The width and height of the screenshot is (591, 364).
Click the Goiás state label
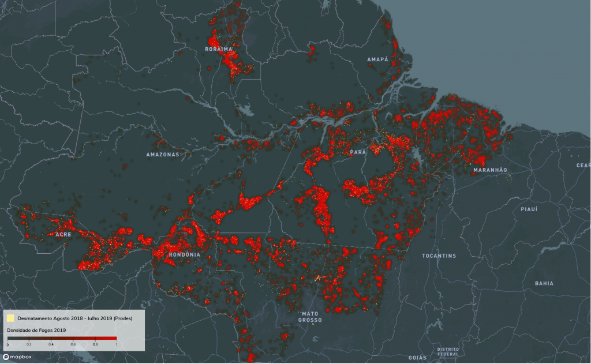coord(417,358)
